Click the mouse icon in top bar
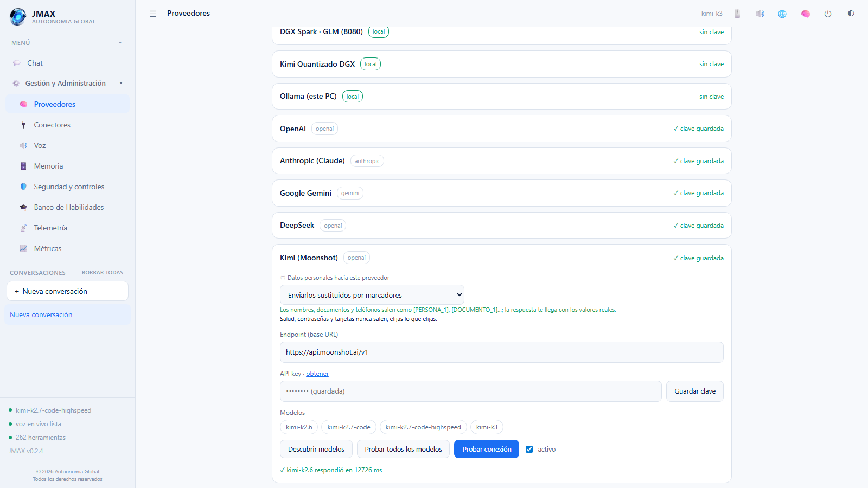 pos(737,14)
